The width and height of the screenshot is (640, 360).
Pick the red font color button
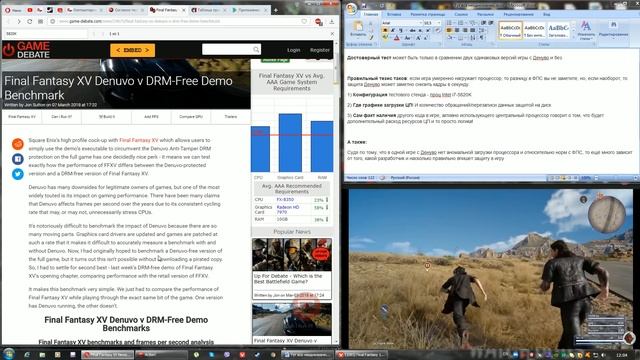pos(396,38)
